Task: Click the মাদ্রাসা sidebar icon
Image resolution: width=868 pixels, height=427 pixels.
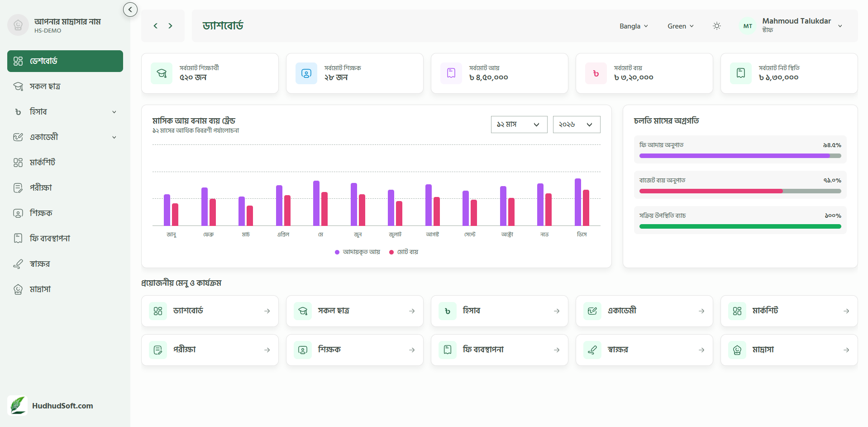Action: click(x=18, y=289)
